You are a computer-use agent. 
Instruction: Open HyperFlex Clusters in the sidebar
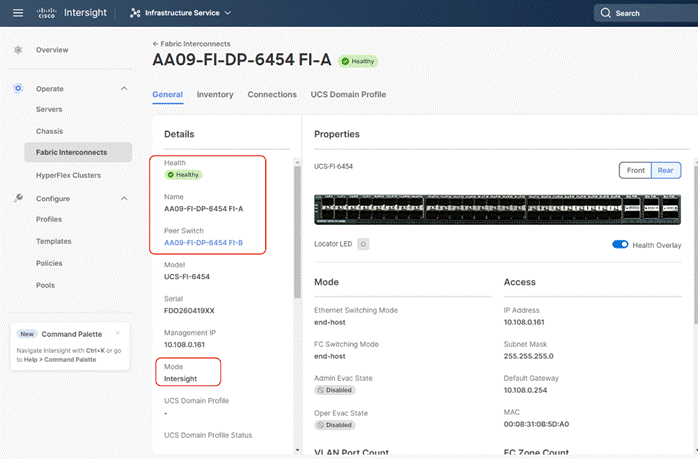[68, 175]
